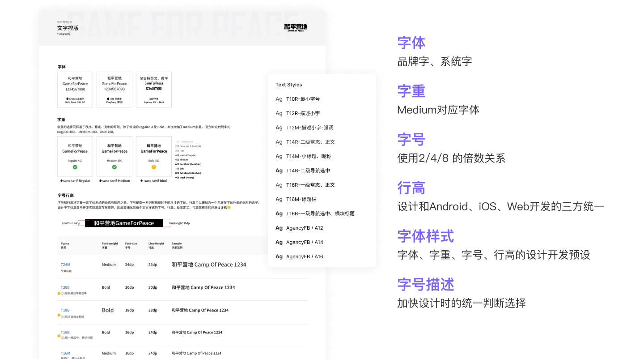Select the Android Noto Sans CJK SC font card
644x359 pixels.
pyautogui.click(x=75, y=90)
